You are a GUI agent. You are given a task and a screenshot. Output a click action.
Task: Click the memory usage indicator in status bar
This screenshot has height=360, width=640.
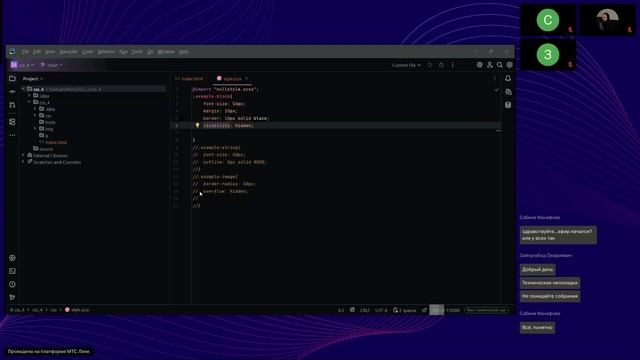click(445, 310)
